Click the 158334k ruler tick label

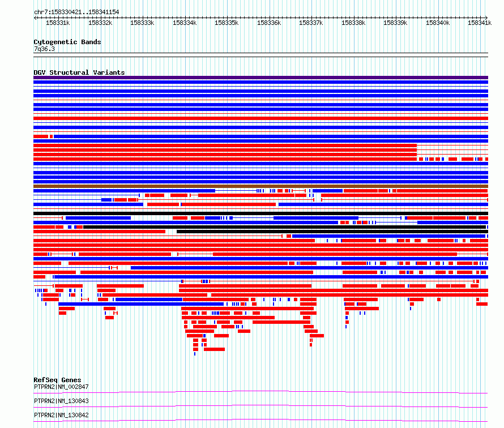(185, 23)
